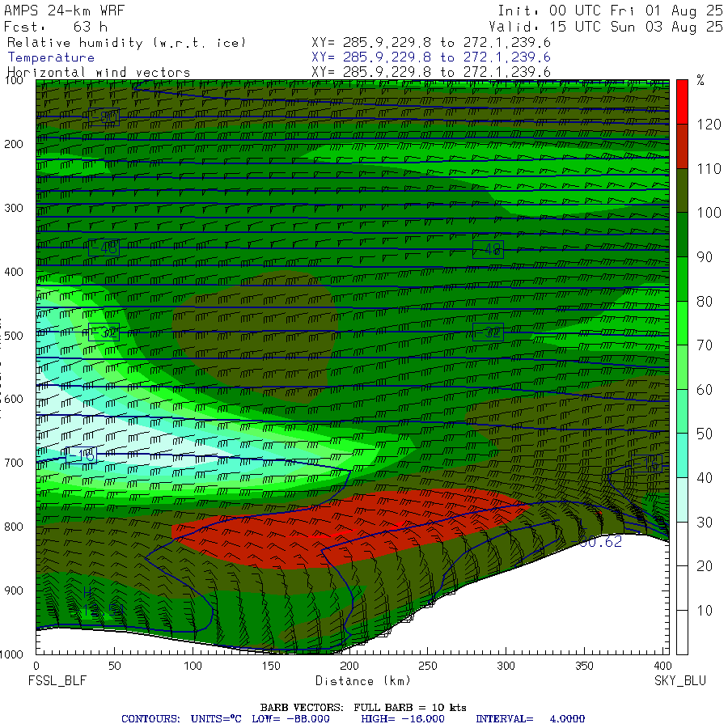Image resolution: width=728 pixels, height=728 pixels.
Task: Click the 'HIGH= -16.000' footer value
Action: coord(403,719)
